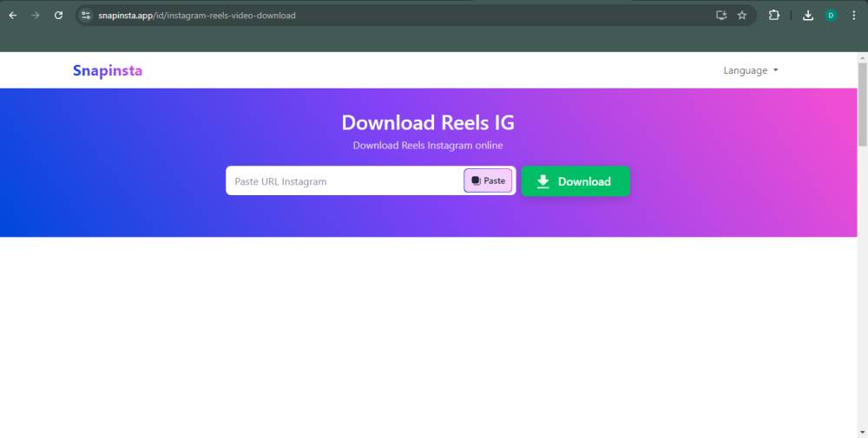Expand the Language dropdown
The width and height of the screenshot is (868, 438).
(x=751, y=70)
